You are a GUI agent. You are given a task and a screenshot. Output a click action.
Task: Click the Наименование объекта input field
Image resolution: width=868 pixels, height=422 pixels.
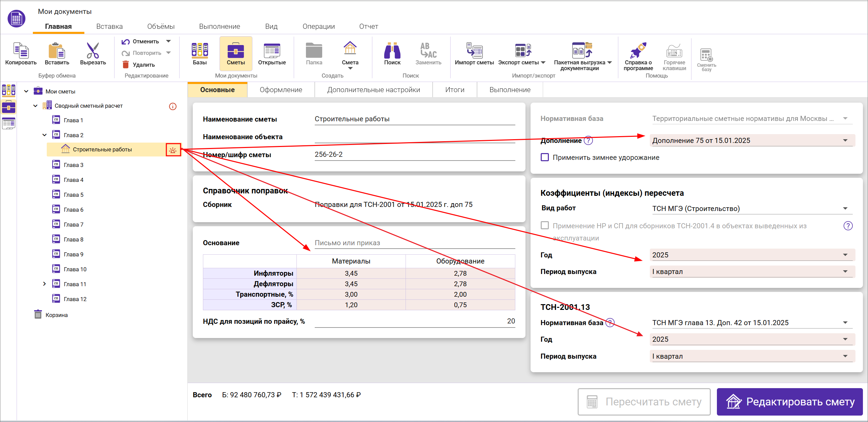pyautogui.click(x=414, y=137)
